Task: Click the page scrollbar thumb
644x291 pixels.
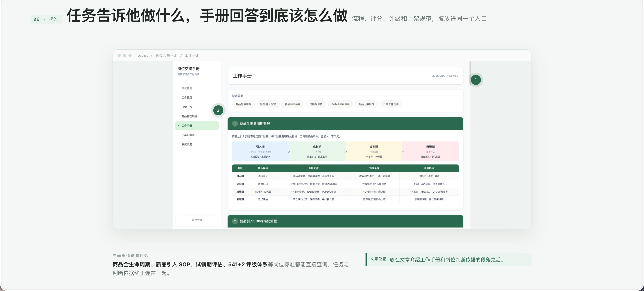Action: 470,73
